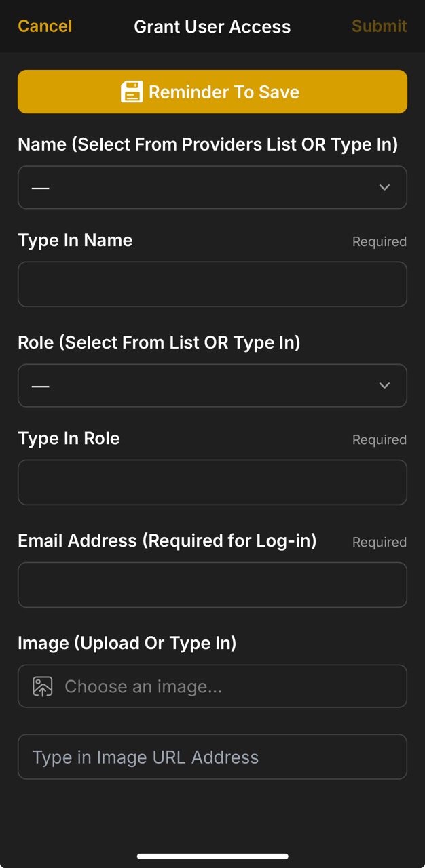
Task: Click the Email Address input box
Action: click(212, 585)
